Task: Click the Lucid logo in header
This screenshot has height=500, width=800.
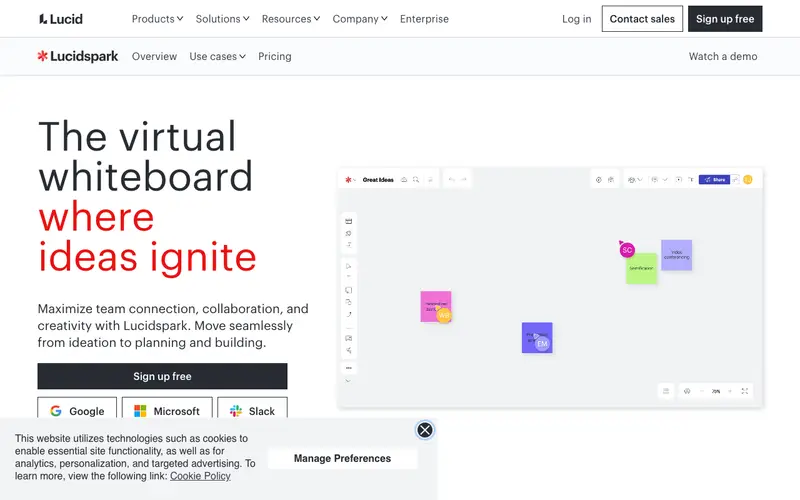Action: point(61,19)
